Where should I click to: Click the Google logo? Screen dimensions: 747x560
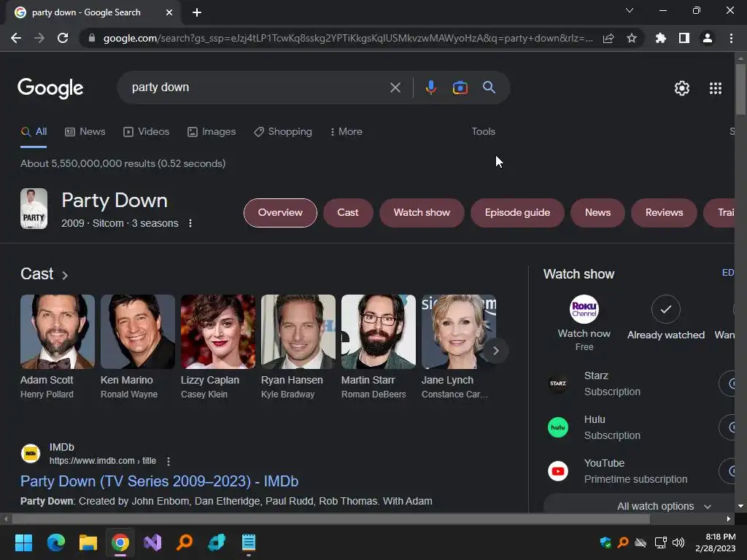coord(50,88)
